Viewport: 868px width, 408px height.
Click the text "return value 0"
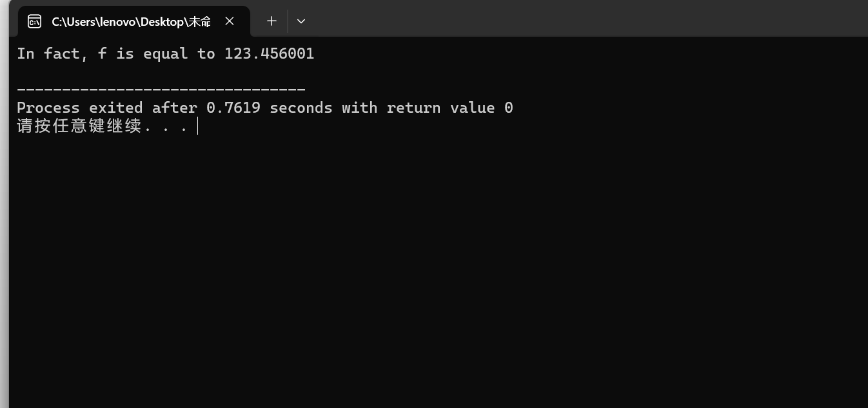(450, 108)
